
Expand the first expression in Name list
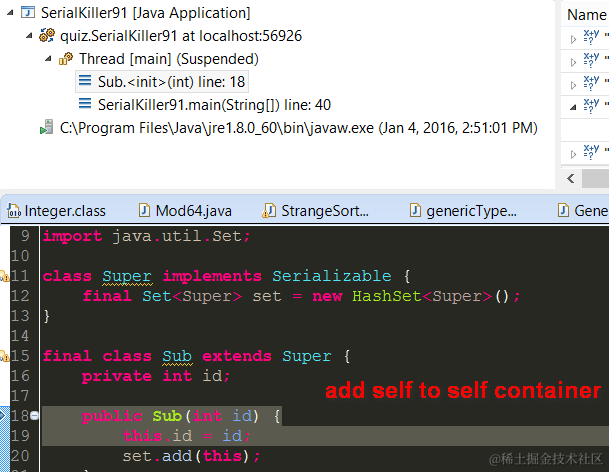point(573,39)
